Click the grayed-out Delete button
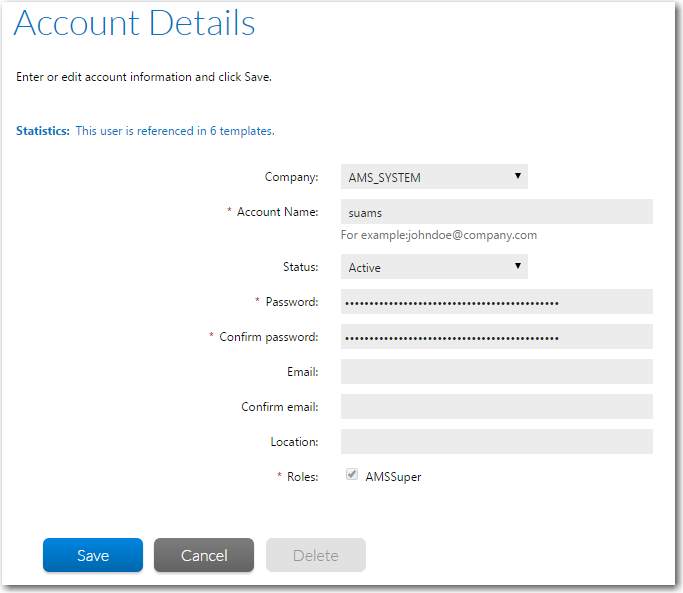This screenshot has width=683, height=593. (315, 555)
